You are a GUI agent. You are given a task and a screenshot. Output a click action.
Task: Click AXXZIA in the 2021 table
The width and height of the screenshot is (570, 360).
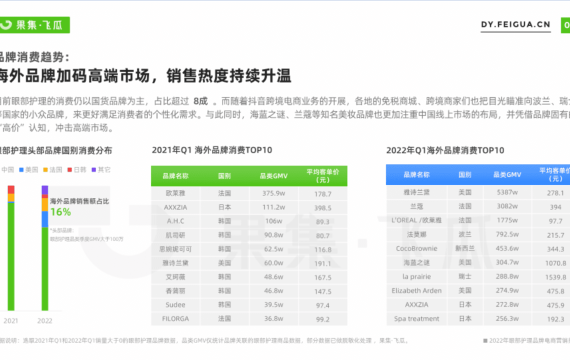(175, 207)
